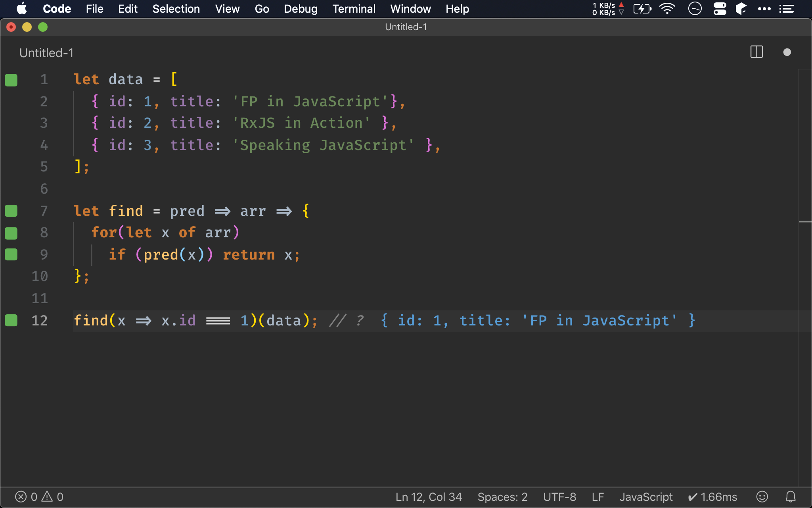
Task: Click the three dots icon in menu bar
Action: point(764,9)
